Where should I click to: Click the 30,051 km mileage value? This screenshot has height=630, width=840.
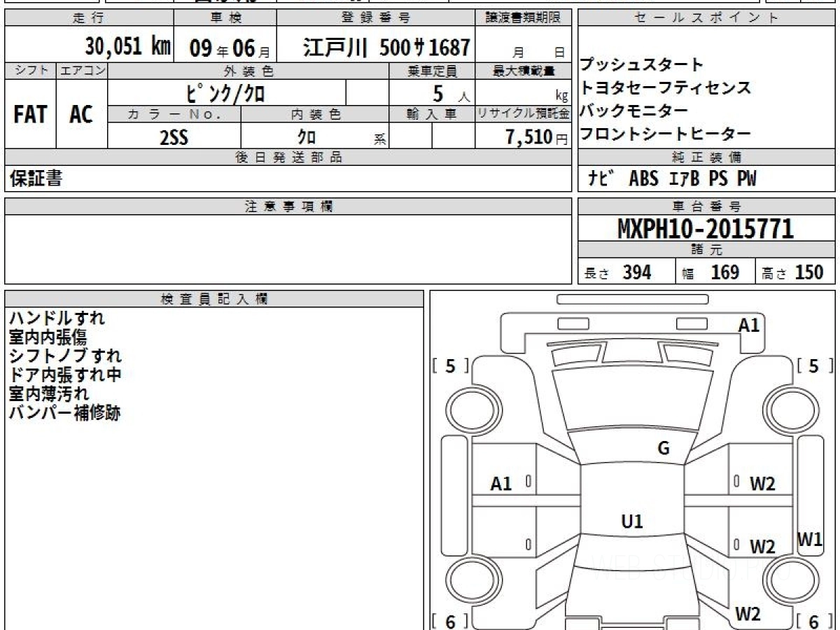127,47
